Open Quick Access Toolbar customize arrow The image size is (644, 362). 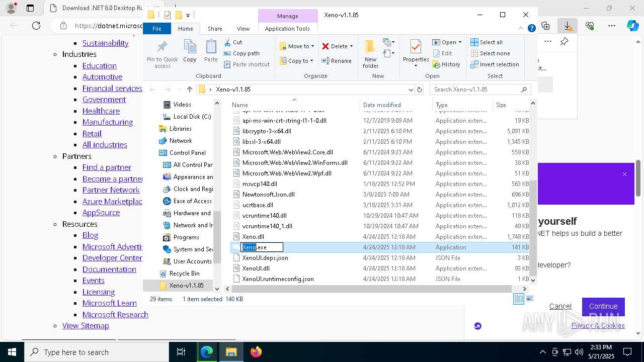point(188,15)
